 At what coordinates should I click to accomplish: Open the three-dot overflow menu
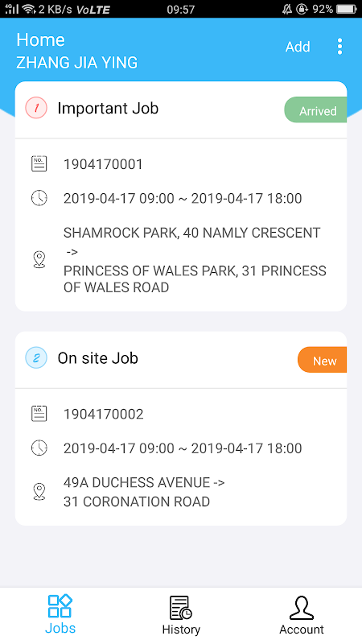click(x=339, y=47)
